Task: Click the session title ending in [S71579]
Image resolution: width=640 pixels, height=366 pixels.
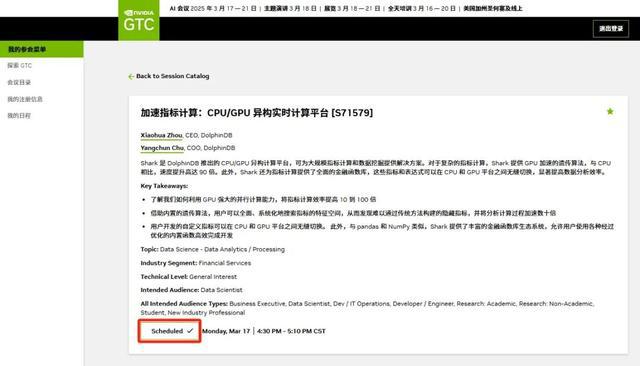Action: click(x=257, y=113)
